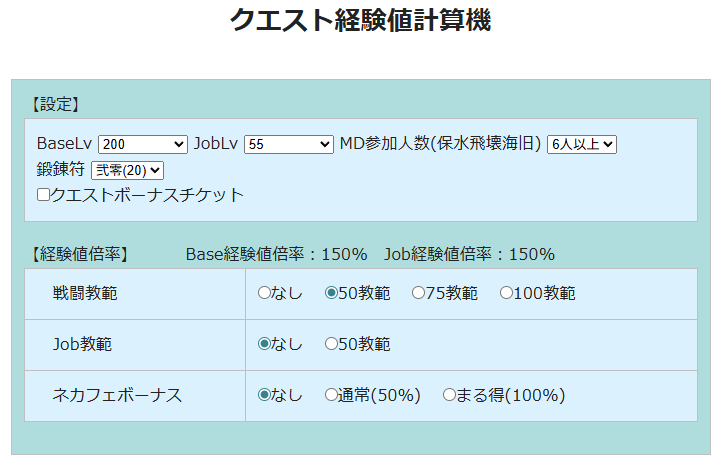
Task: Click the クエスト経験値計算機 page title
Action: [x=360, y=20]
